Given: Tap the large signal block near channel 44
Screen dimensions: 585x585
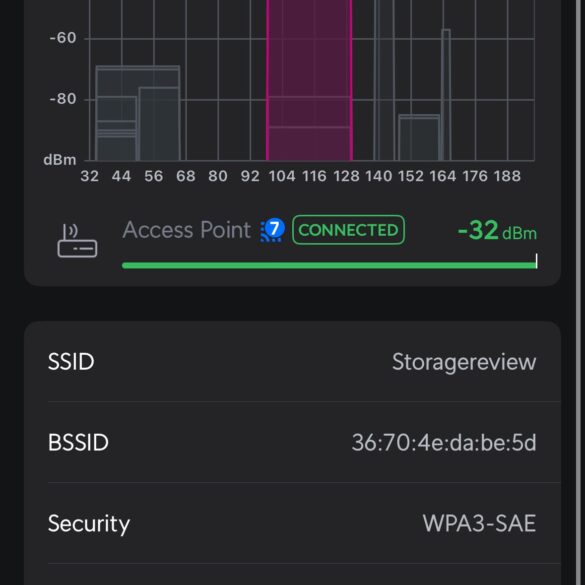Looking at the screenshot, I should pos(138,113).
